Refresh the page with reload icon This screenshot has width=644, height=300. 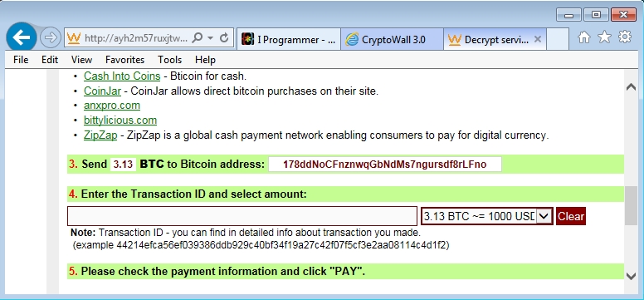[224, 38]
